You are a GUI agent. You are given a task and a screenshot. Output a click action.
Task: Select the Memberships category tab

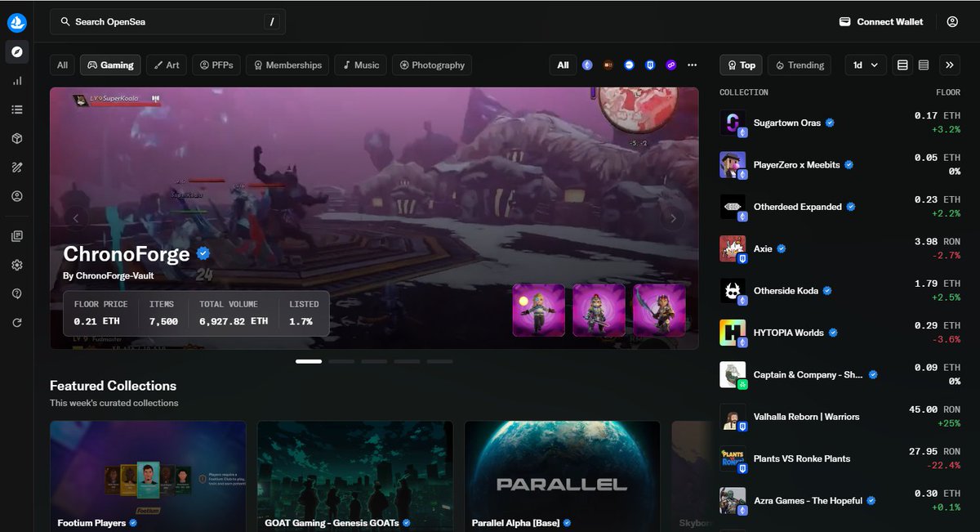click(288, 65)
